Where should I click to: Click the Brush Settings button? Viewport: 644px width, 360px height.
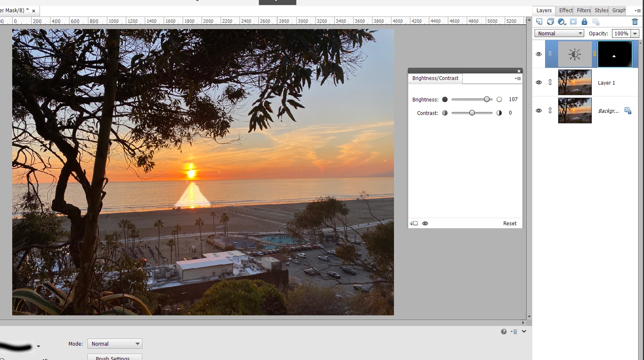pyautogui.click(x=115, y=357)
